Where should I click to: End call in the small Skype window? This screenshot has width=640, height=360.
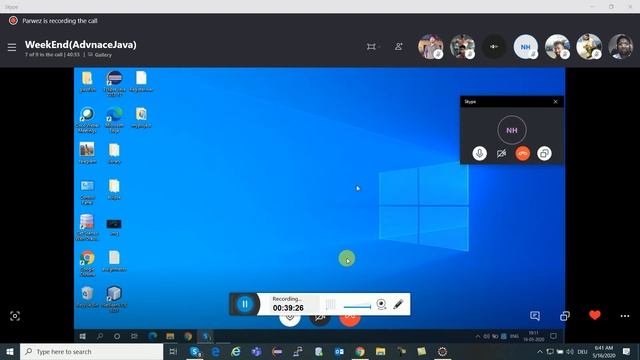point(522,153)
